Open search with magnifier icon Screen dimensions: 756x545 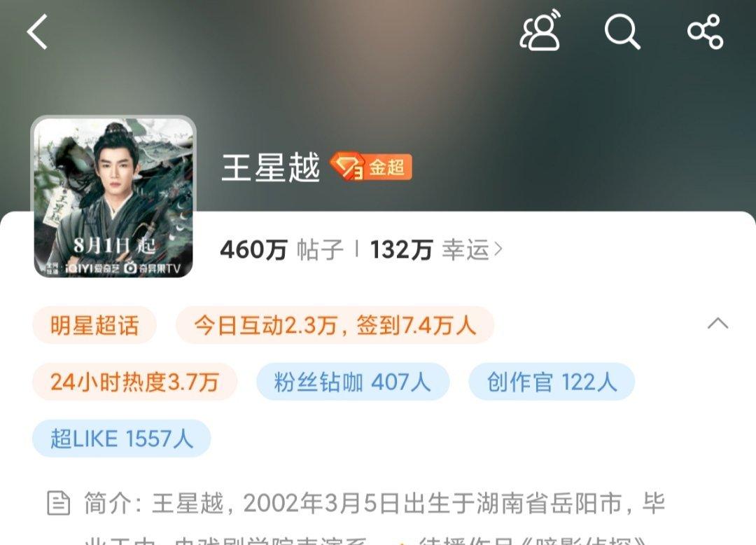622,32
